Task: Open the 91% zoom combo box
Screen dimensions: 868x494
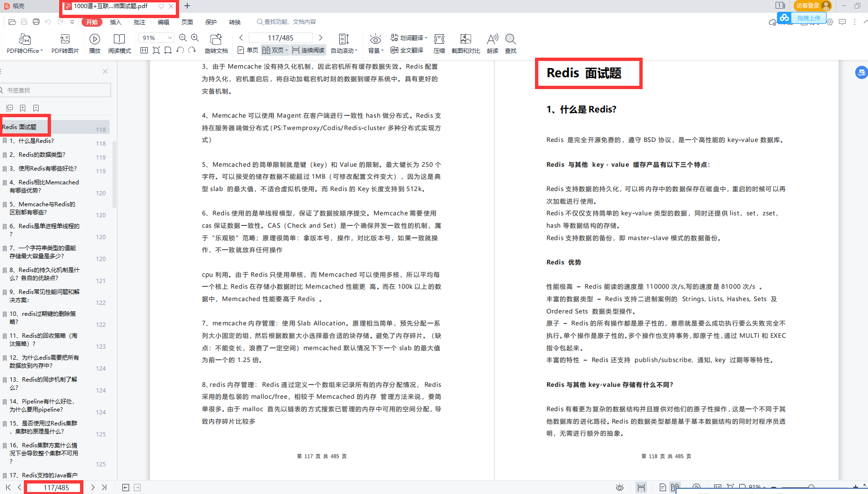Action: point(156,38)
